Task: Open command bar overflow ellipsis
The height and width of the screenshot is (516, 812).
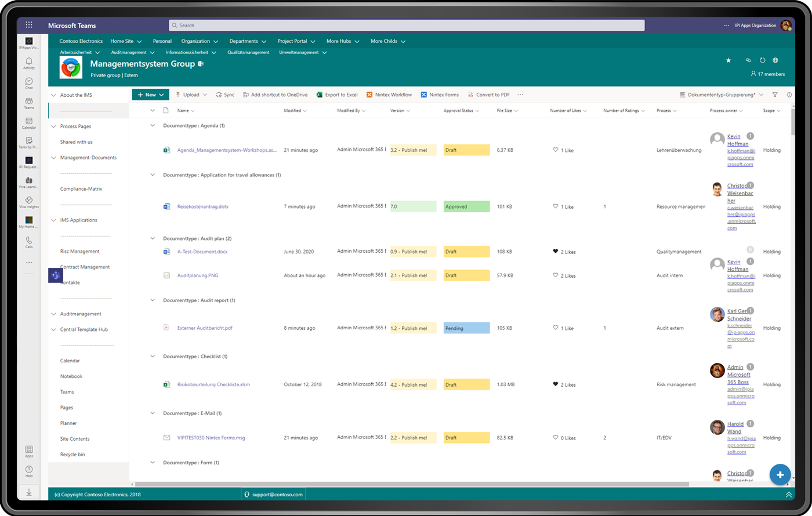Action: pyautogui.click(x=520, y=95)
